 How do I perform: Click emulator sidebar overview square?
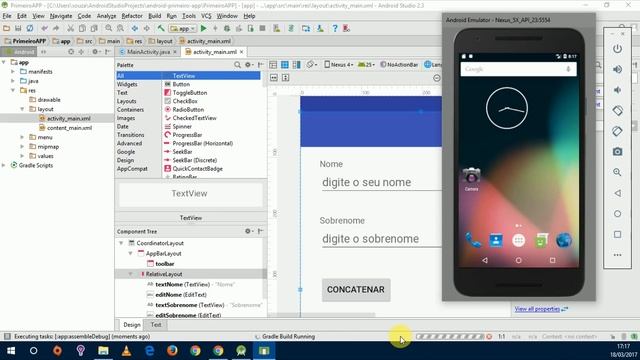point(617,234)
